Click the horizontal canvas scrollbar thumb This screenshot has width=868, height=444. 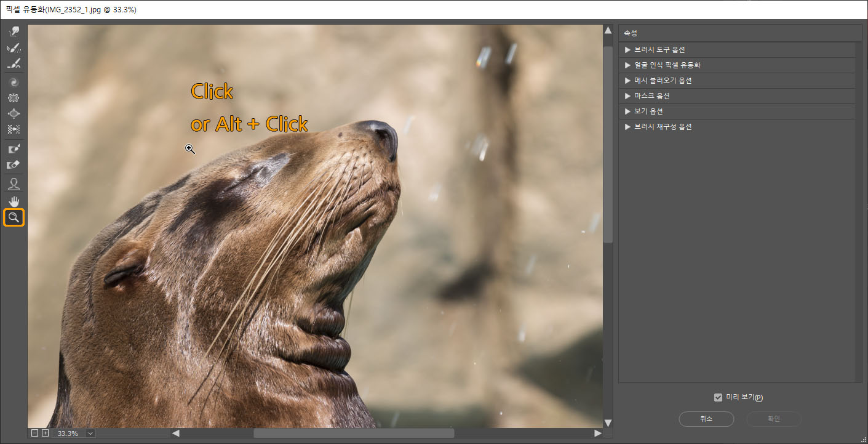tap(354, 434)
